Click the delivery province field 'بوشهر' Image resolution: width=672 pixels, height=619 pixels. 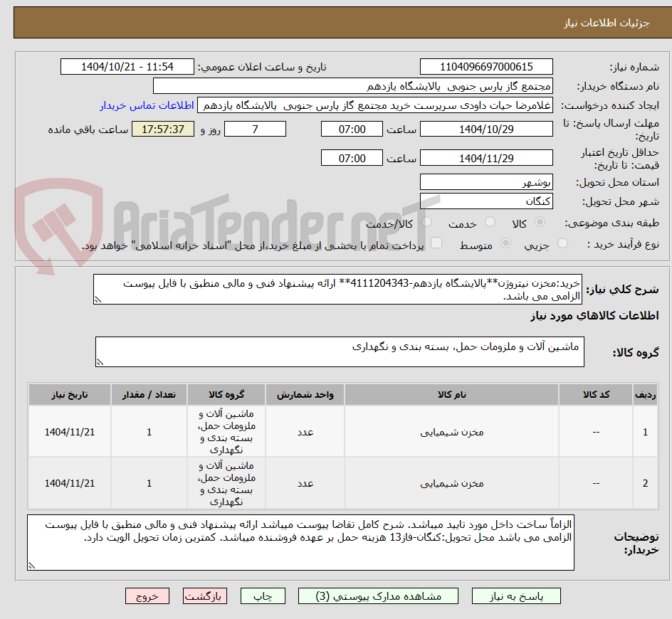click(486, 182)
